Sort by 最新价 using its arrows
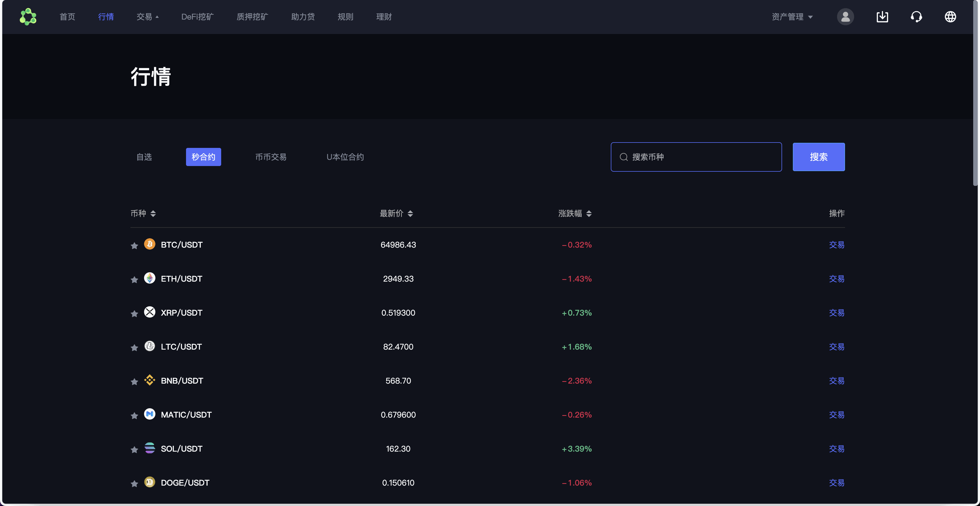 pos(411,213)
